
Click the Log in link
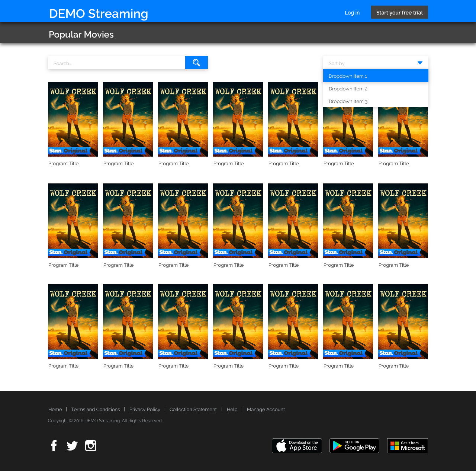(x=352, y=13)
